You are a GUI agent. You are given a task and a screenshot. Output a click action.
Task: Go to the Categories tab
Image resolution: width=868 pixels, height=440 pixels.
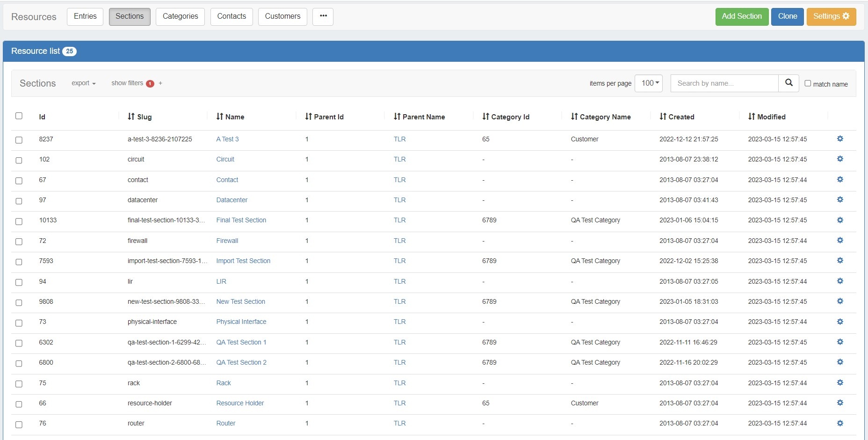click(180, 16)
